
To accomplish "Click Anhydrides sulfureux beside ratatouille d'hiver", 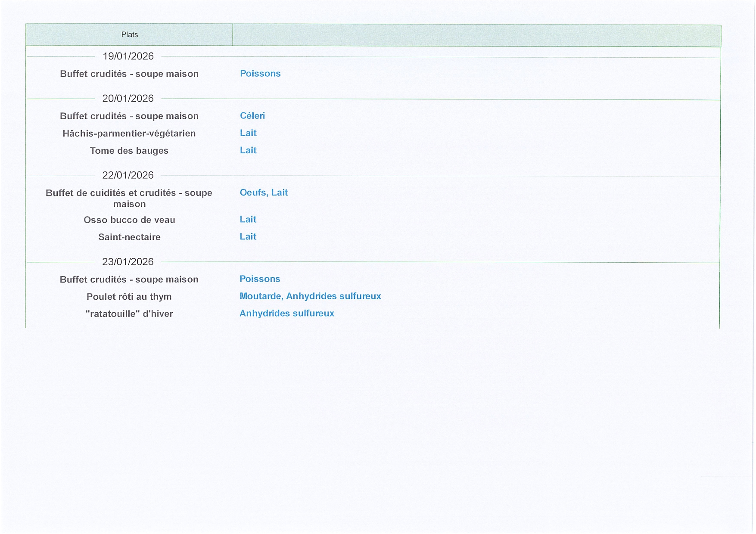I will click(x=287, y=314).
